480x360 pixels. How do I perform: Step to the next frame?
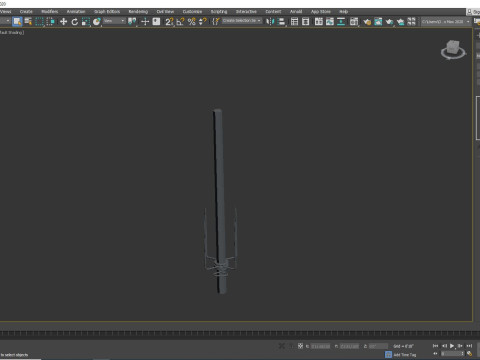[460, 346]
